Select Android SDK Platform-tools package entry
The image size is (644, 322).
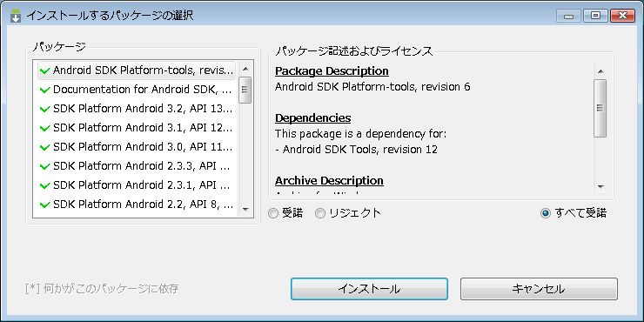coord(137,70)
